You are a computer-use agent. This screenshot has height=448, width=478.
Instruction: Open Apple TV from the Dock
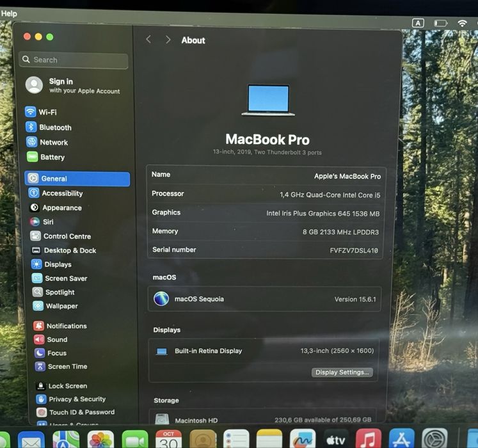pyautogui.click(x=336, y=438)
